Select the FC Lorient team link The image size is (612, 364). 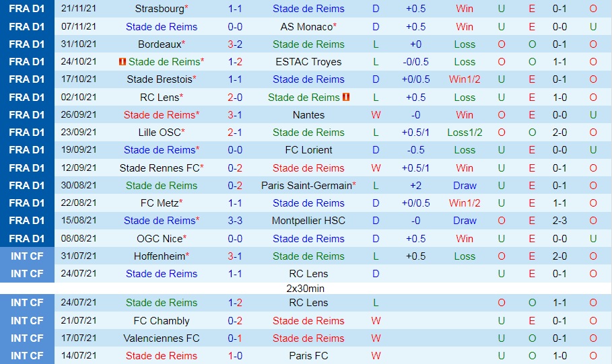tap(308, 150)
